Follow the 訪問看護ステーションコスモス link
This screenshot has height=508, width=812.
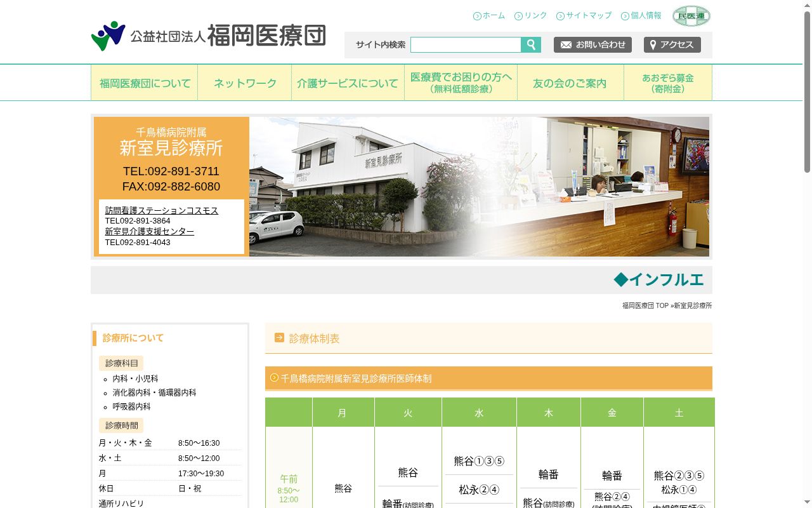[x=162, y=210]
